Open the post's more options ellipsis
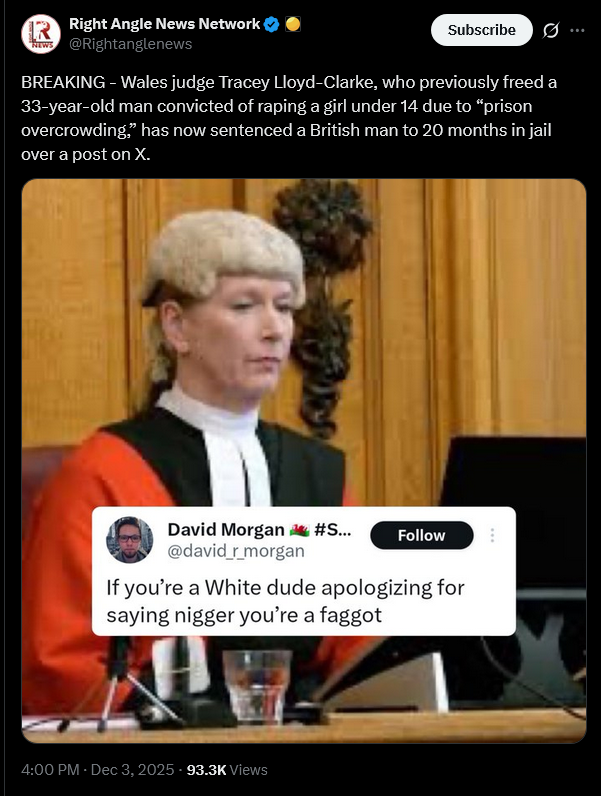 click(577, 30)
